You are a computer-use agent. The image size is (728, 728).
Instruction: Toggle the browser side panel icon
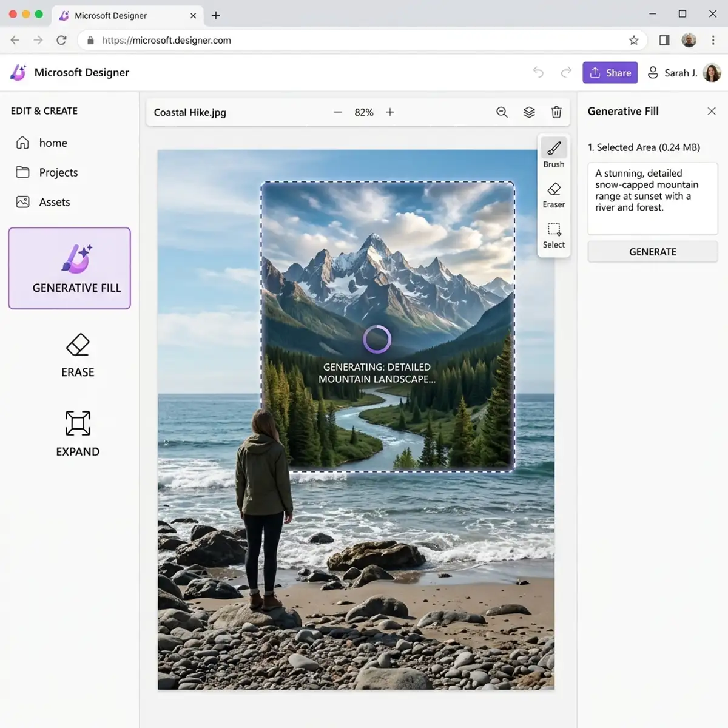click(664, 40)
